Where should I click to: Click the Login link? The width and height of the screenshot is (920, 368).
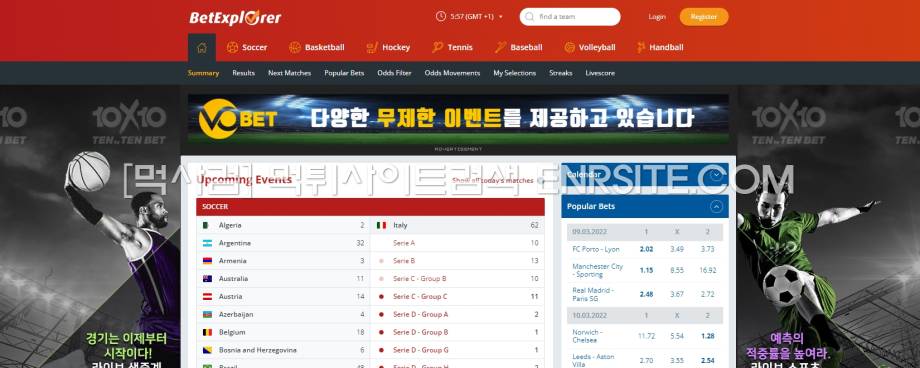(657, 17)
